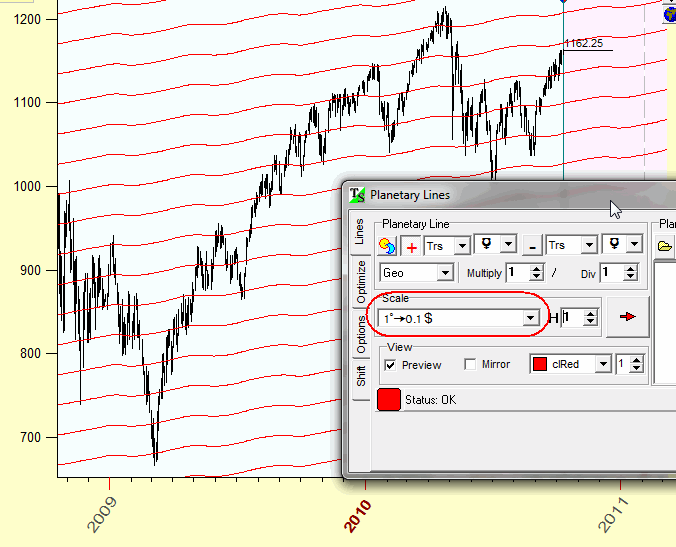
Task: Open the first Trs dropdown
Action: coord(460,245)
